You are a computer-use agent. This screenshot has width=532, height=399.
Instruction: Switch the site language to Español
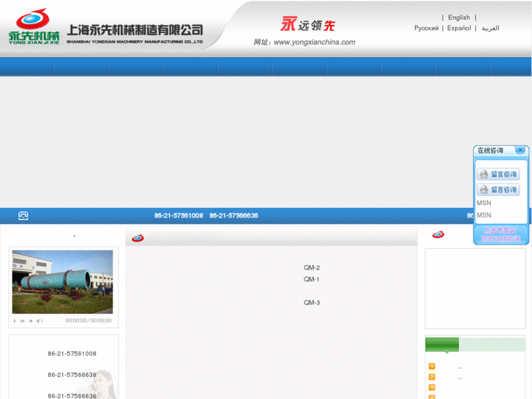(x=459, y=28)
